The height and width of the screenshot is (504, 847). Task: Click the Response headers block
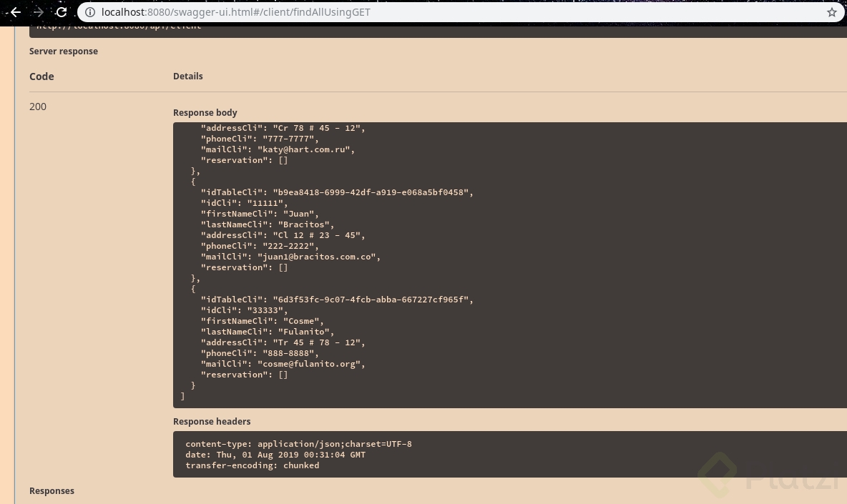coord(429,455)
